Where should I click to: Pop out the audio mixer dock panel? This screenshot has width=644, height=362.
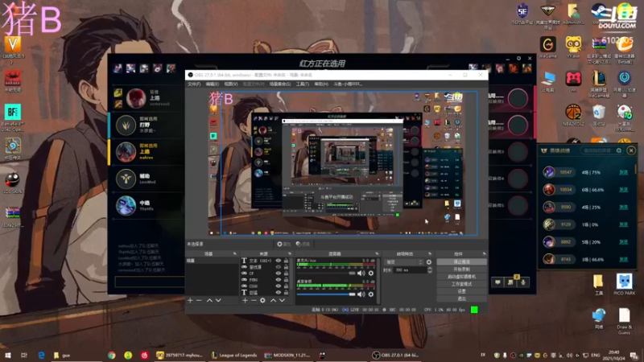tap(377, 253)
